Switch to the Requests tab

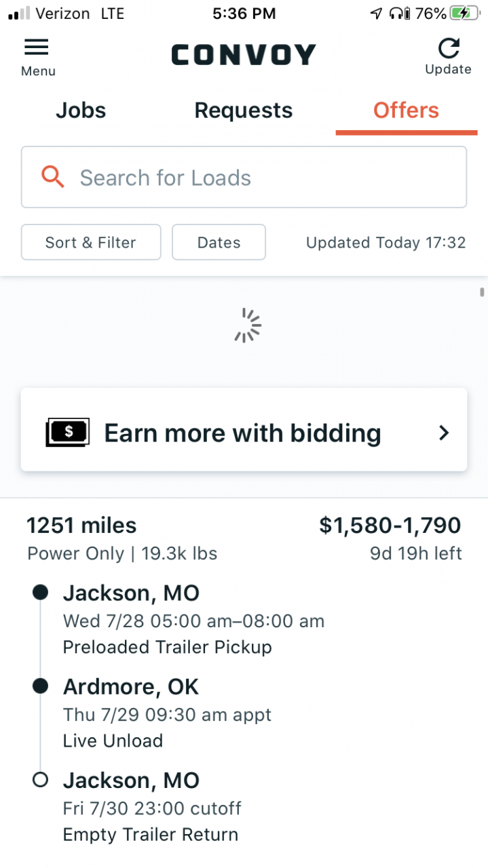[244, 111]
